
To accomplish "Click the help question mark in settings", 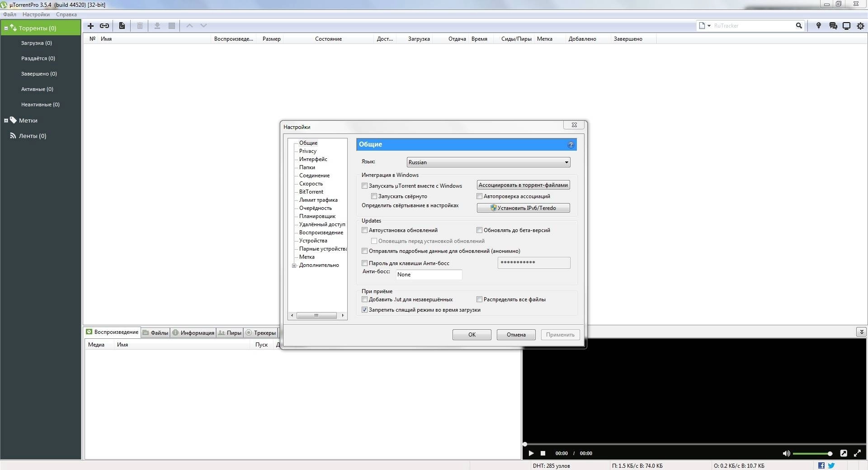I will click(571, 145).
